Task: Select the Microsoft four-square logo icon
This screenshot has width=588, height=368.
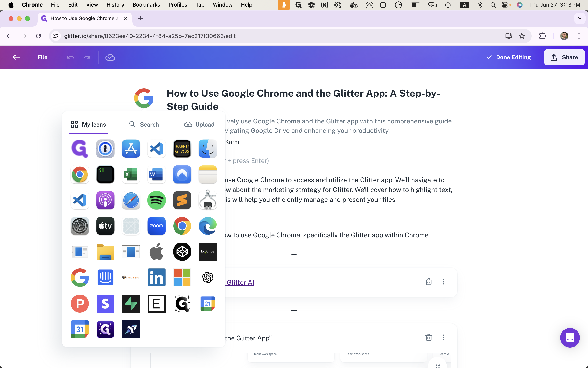Action: click(x=182, y=277)
